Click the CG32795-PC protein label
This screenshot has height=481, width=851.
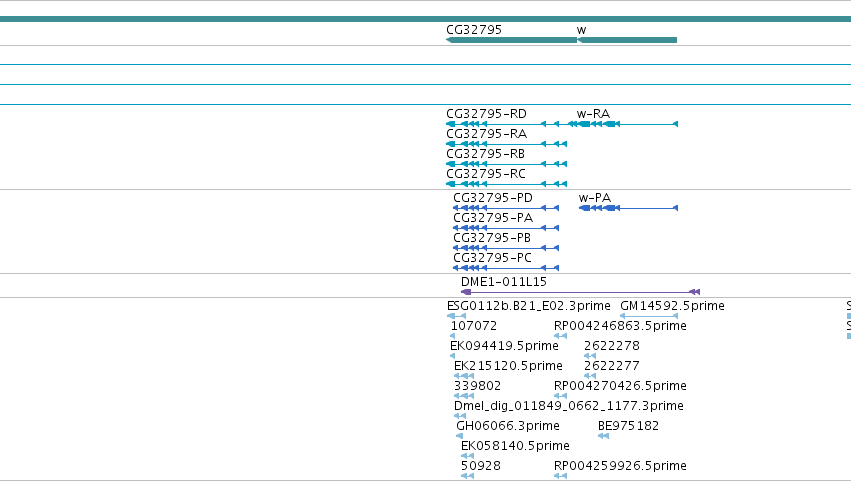tap(492, 258)
